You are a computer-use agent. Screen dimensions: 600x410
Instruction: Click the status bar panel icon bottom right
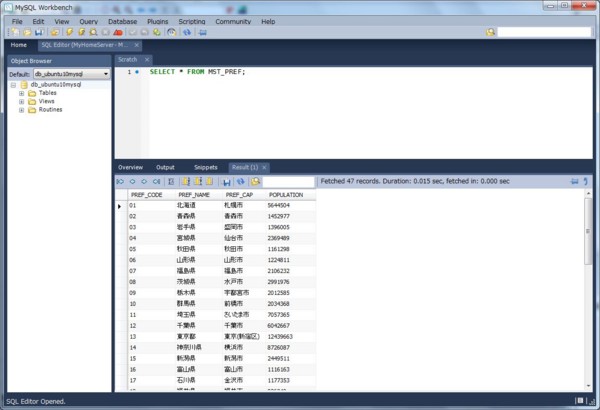580,401
